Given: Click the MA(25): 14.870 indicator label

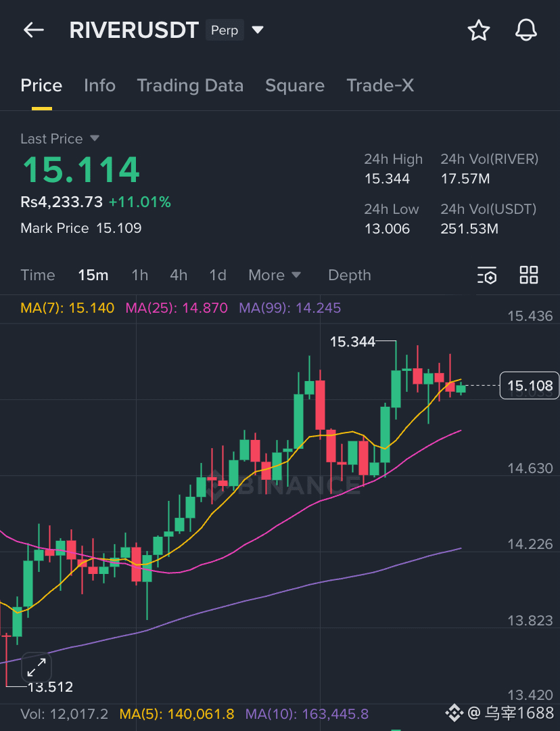Looking at the screenshot, I should click(x=177, y=308).
